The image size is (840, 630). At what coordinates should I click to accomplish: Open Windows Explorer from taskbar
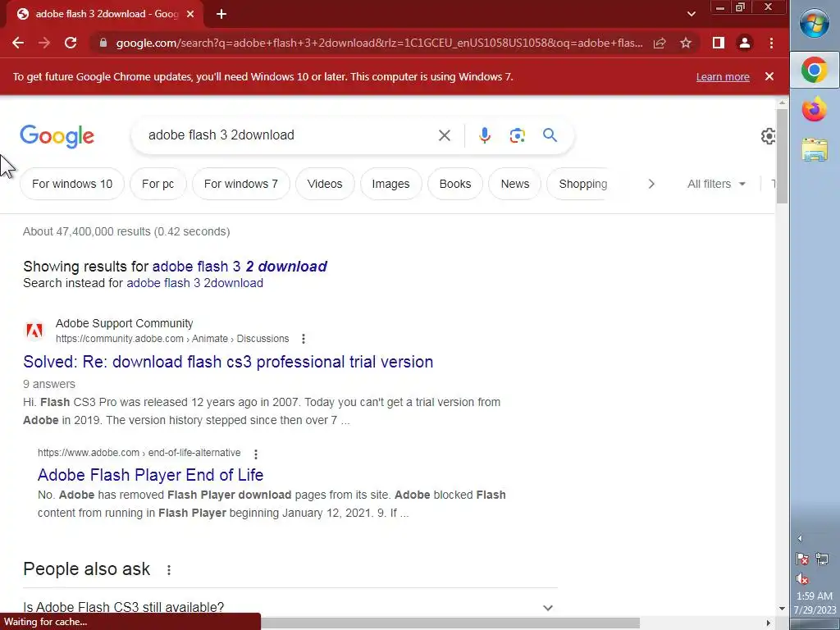815,150
